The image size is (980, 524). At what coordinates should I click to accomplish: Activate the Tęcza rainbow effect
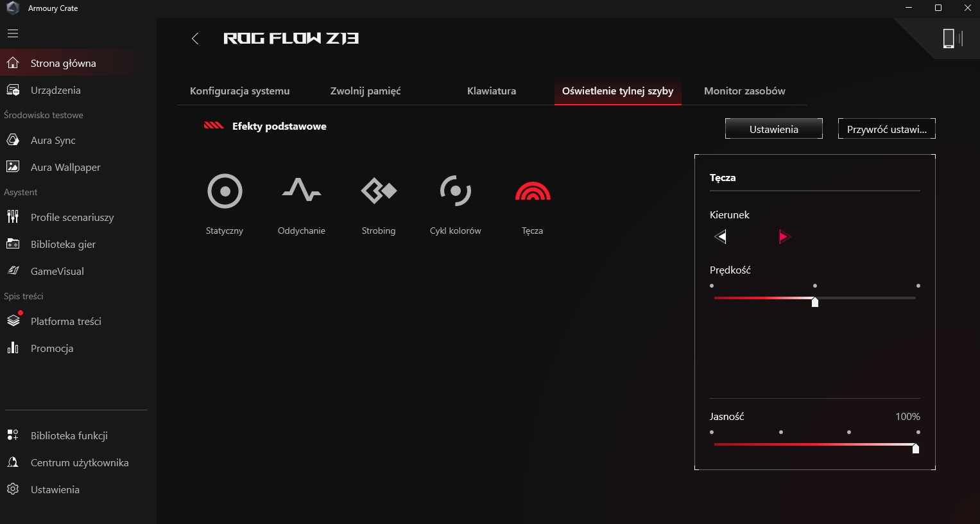click(x=533, y=191)
